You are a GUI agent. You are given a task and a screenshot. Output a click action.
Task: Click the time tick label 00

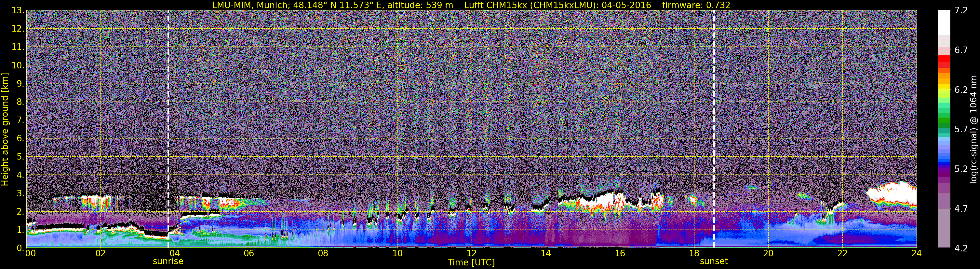coord(31,253)
